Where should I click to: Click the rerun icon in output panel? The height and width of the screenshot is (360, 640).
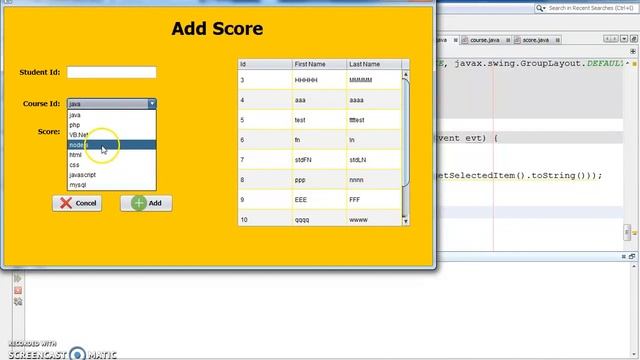coord(18,278)
